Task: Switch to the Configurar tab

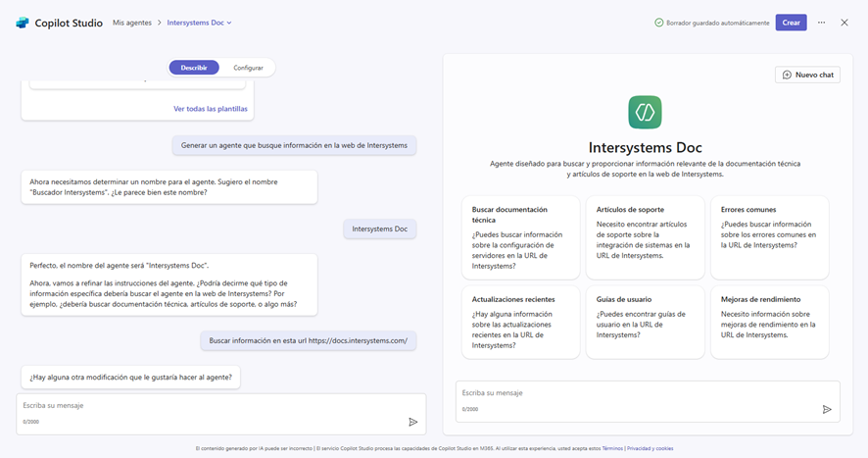Action: click(248, 68)
